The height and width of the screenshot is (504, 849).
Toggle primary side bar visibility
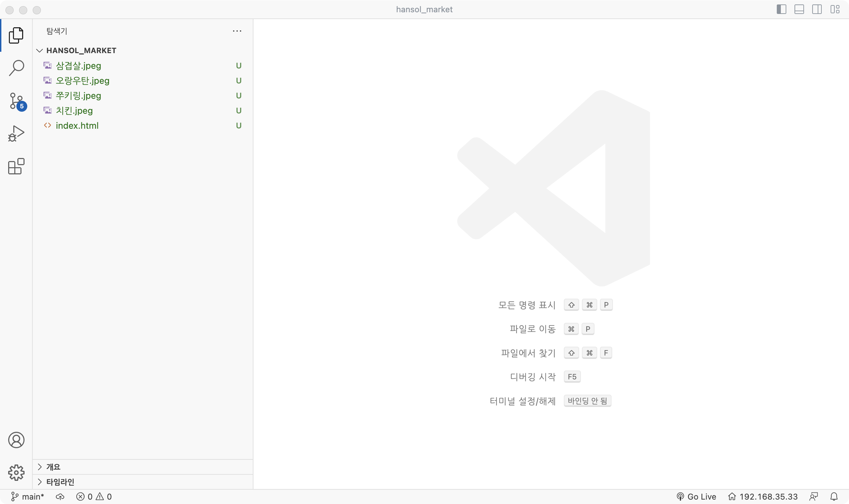781,9
